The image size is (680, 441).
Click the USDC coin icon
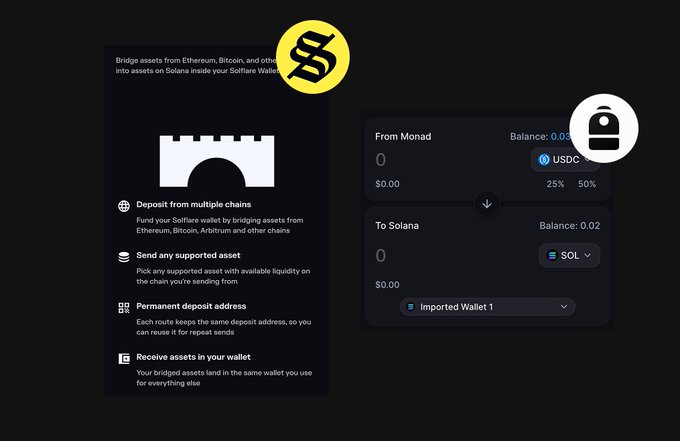(544, 160)
